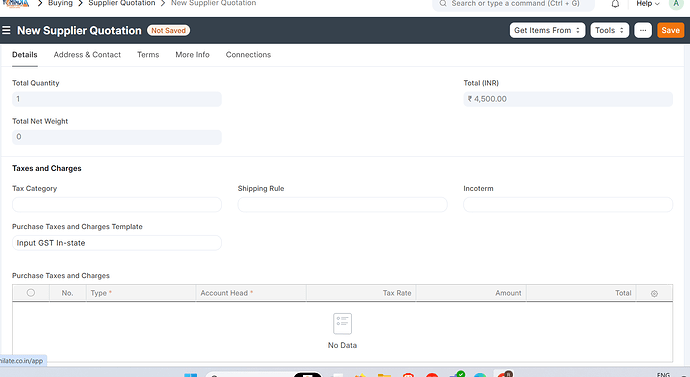The width and height of the screenshot is (690, 377).
Task: Go to the More Info tab
Action: tap(192, 55)
